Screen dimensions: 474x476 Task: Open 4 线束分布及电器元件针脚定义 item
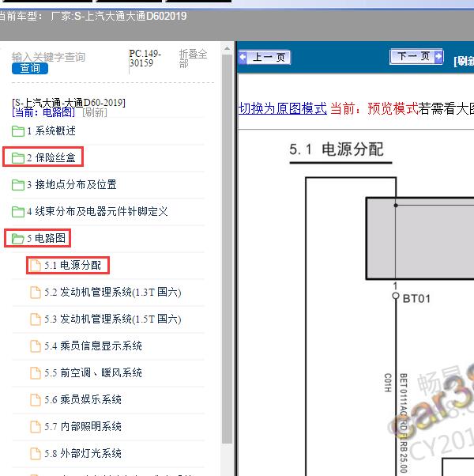coord(97,212)
